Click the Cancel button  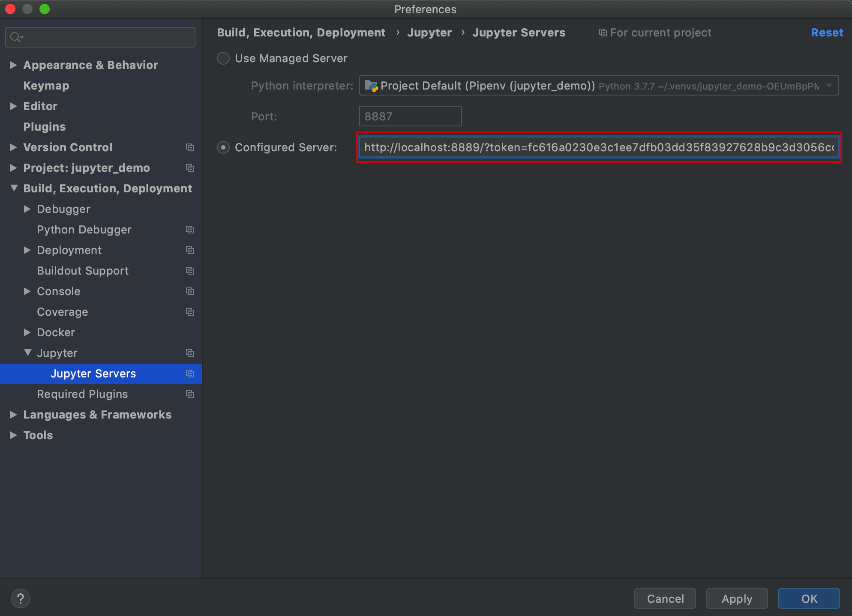click(x=665, y=598)
